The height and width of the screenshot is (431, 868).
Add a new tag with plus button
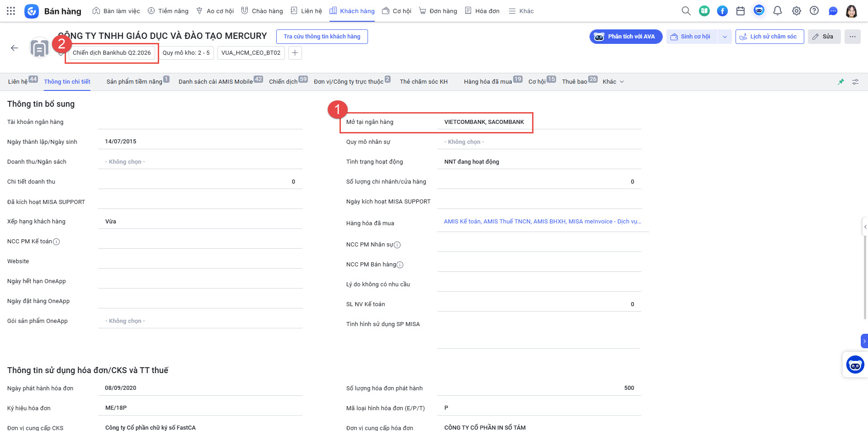(x=295, y=53)
